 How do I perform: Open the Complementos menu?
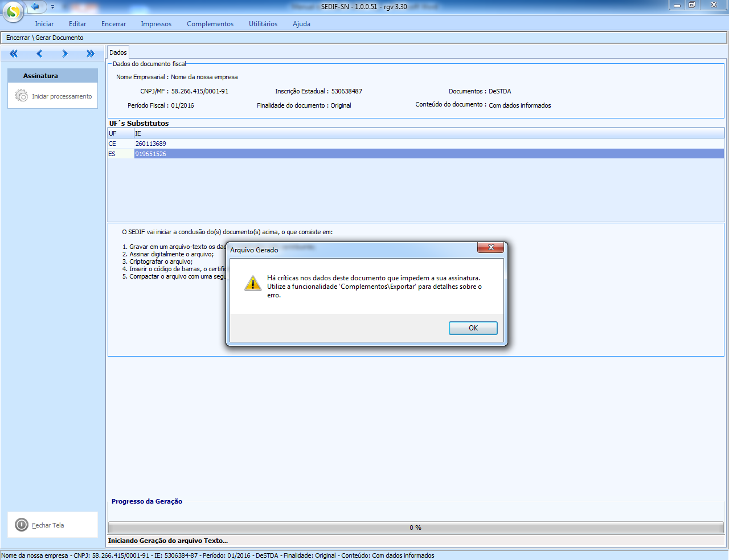click(x=210, y=24)
